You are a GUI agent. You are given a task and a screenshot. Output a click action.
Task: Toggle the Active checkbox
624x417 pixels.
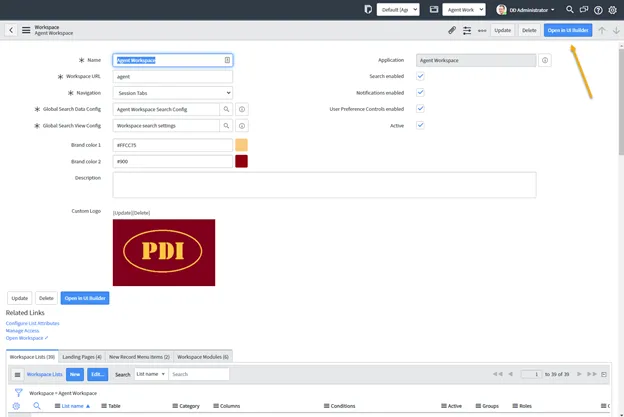click(x=421, y=125)
